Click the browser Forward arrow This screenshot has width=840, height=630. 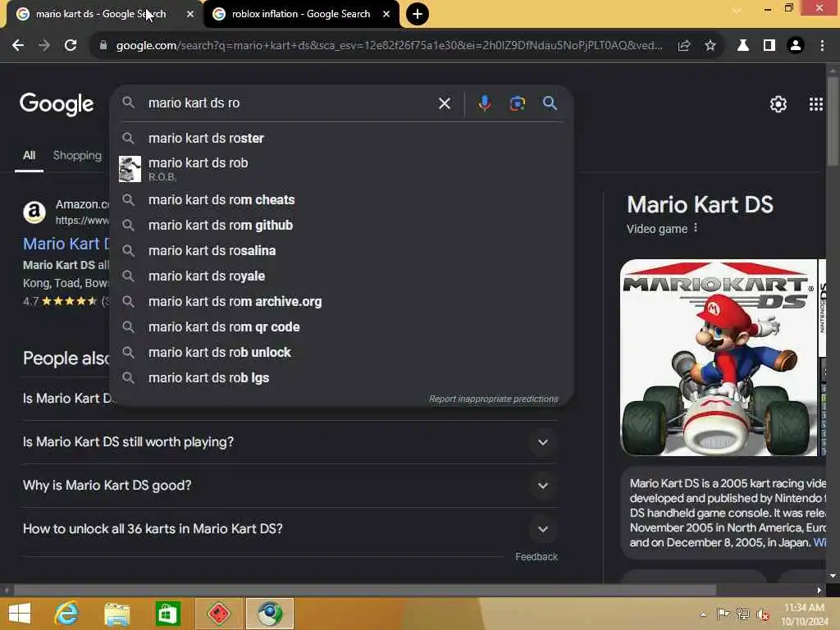(x=44, y=46)
